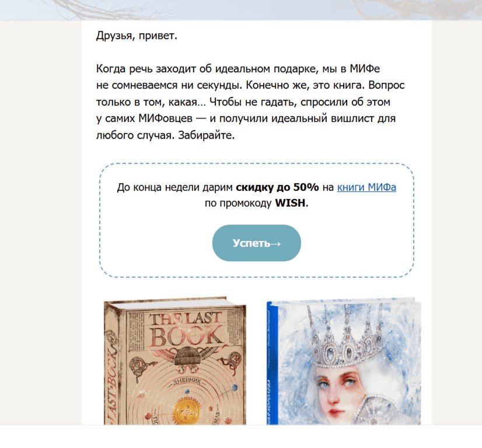Click the arrow inside the Успеть button
Viewport: 482px width, 448px height.
click(x=275, y=244)
